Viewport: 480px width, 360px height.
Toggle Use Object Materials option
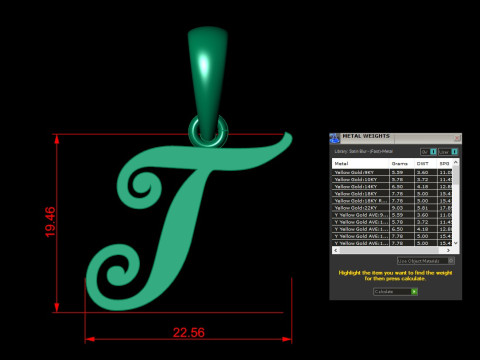click(x=426, y=261)
